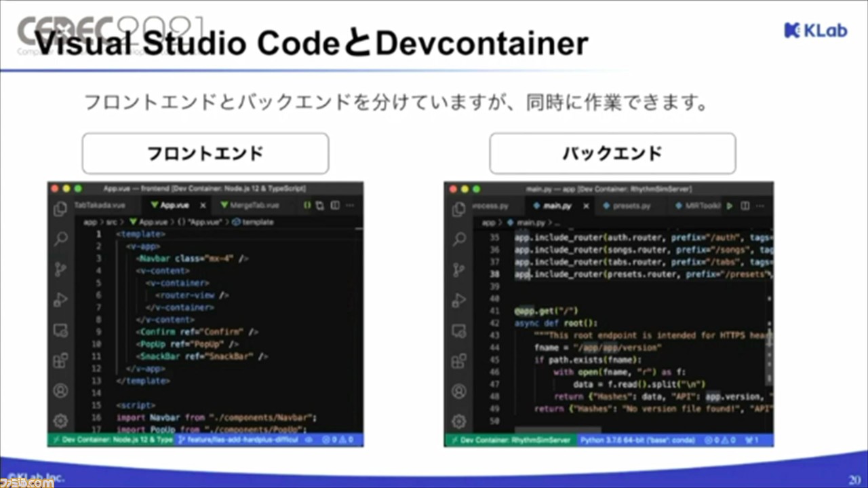This screenshot has width=868, height=488.
Task: Open Source Control in the backend window
Action: tap(459, 269)
